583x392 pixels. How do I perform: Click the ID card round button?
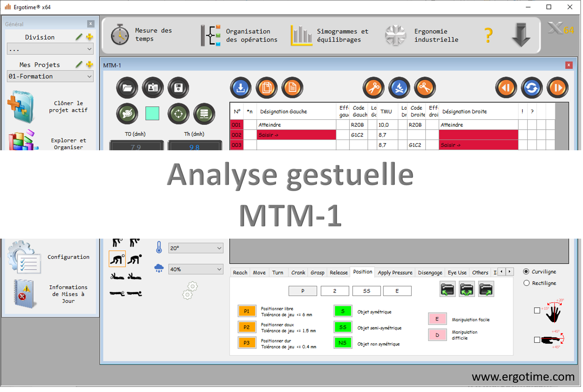pyautogui.click(x=153, y=88)
